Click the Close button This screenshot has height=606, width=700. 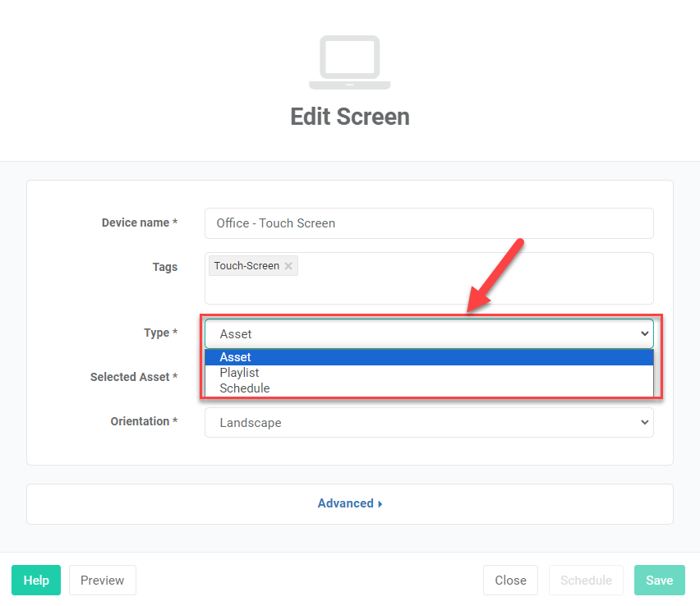point(510,580)
